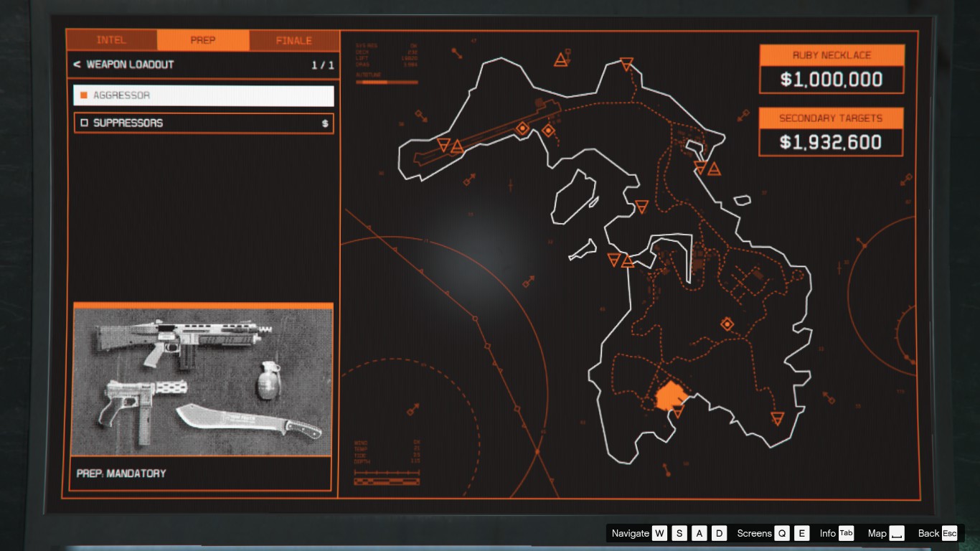Click the RUBY NECKLACE target header

click(831, 55)
